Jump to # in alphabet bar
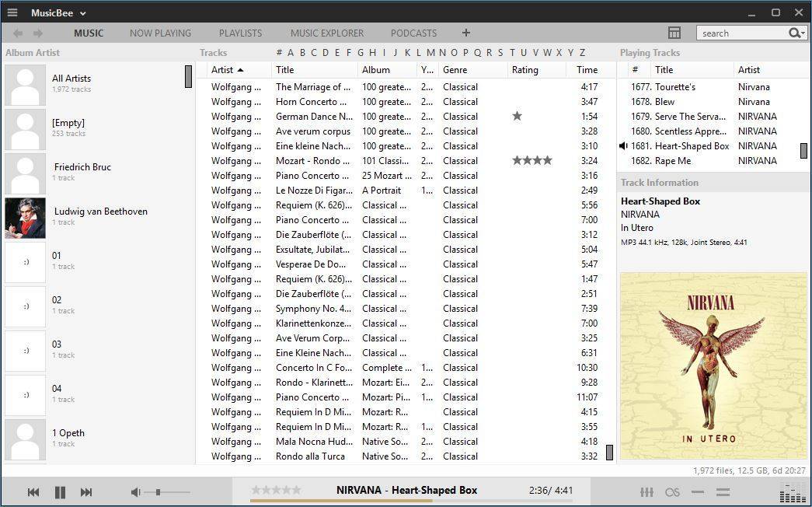 point(279,52)
